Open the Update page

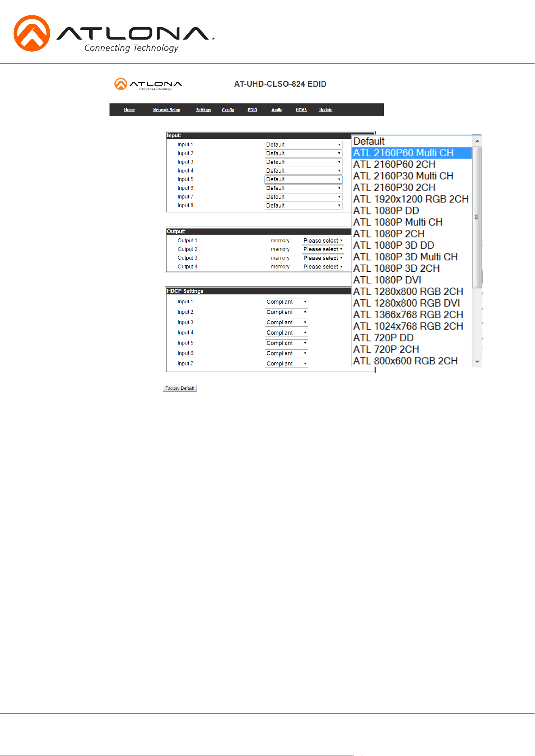(x=326, y=110)
